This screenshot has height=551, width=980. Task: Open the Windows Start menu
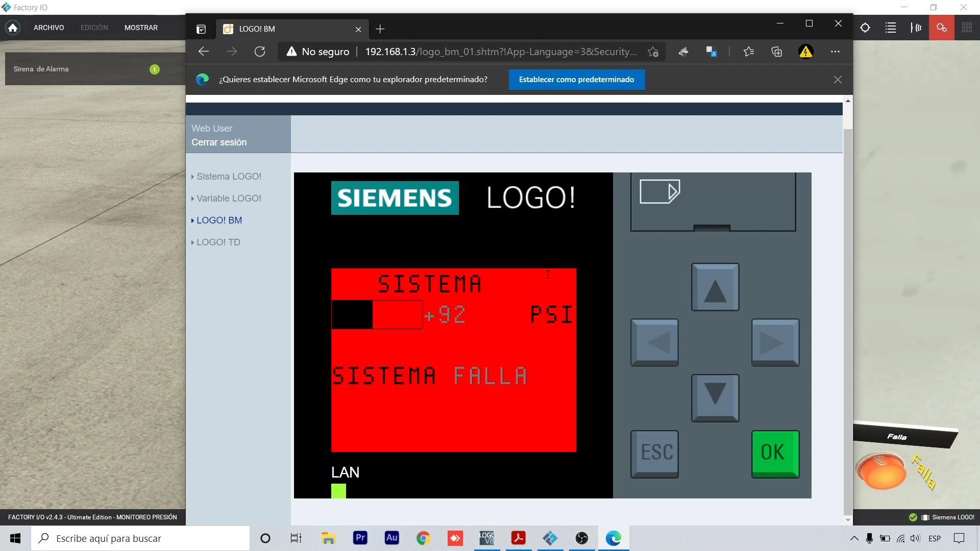click(x=15, y=538)
